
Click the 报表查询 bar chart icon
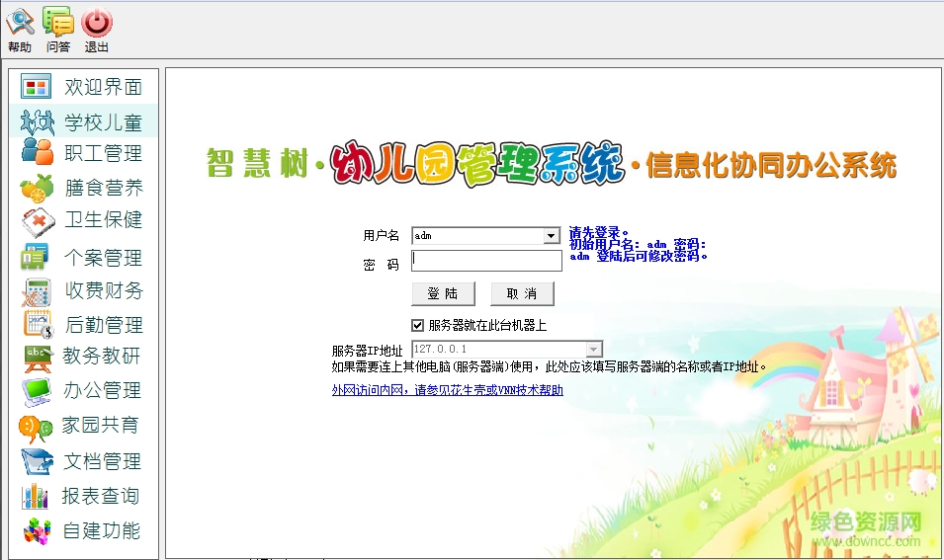38,496
